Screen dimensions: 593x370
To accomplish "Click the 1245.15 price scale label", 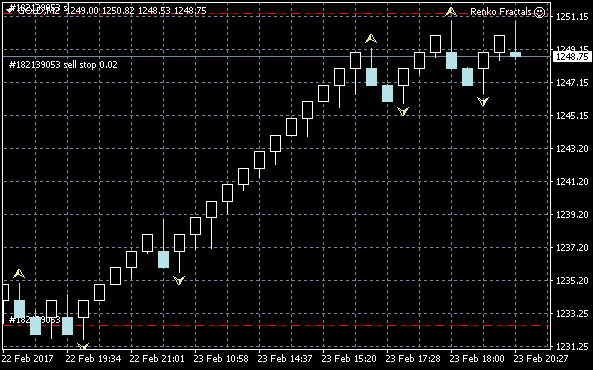I will [572, 115].
